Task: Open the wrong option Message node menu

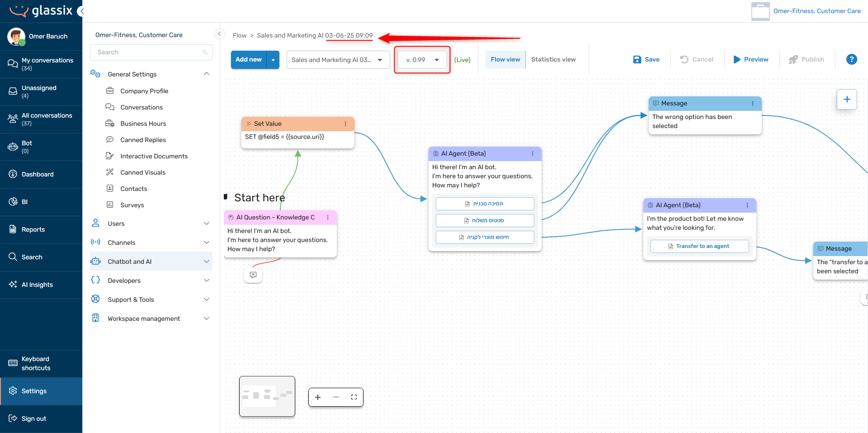Action: click(x=753, y=104)
